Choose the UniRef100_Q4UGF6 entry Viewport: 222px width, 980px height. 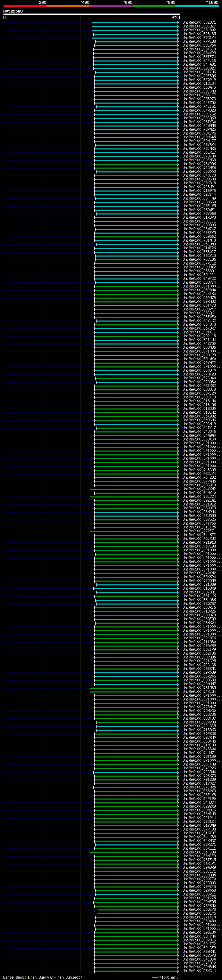pyautogui.click(x=199, y=431)
